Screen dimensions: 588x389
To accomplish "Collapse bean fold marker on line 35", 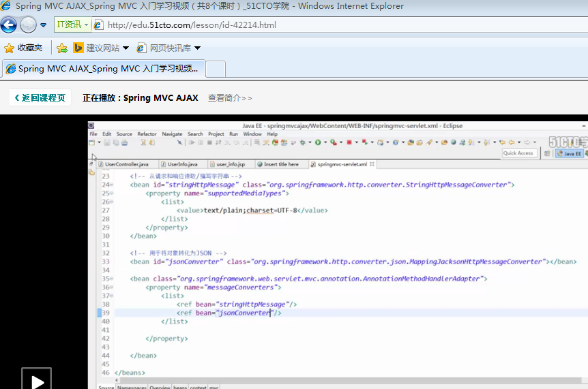I will (111, 279).
